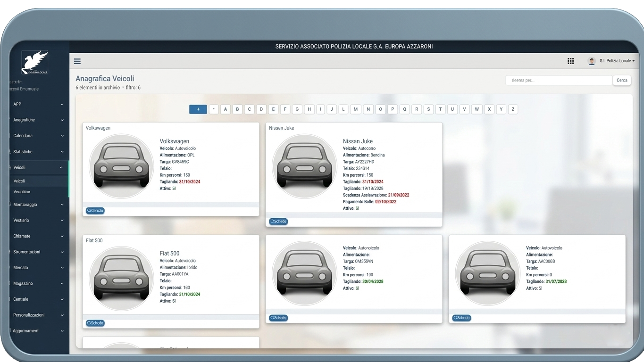Toggle the hamburger menu icon

coord(77,61)
